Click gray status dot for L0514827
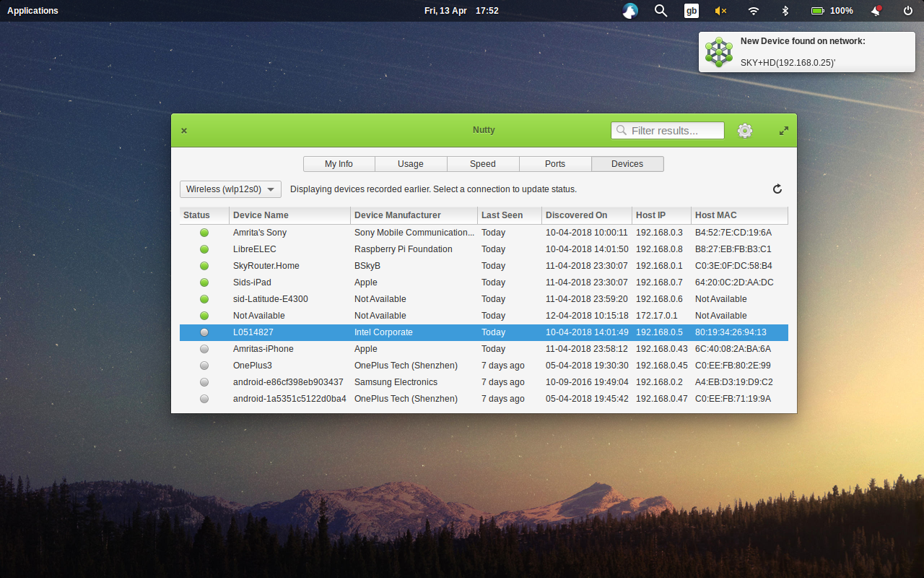 [x=204, y=332]
